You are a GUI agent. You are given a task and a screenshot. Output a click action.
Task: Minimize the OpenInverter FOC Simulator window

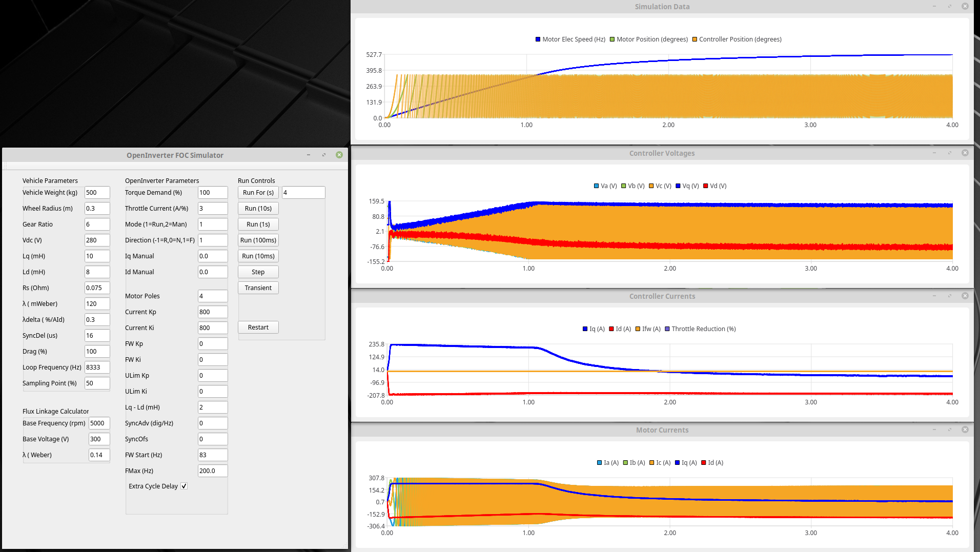[x=308, y=155]
